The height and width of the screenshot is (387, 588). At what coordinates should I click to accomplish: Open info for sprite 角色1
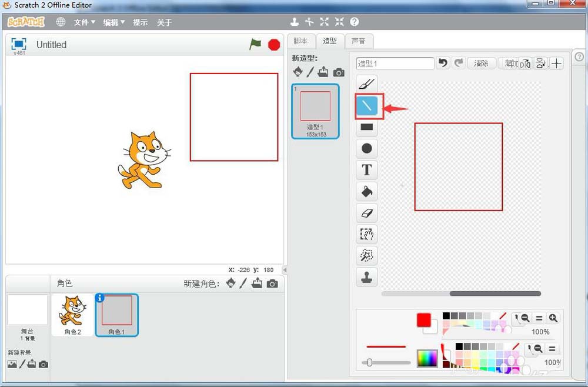(x=100, y=298)
